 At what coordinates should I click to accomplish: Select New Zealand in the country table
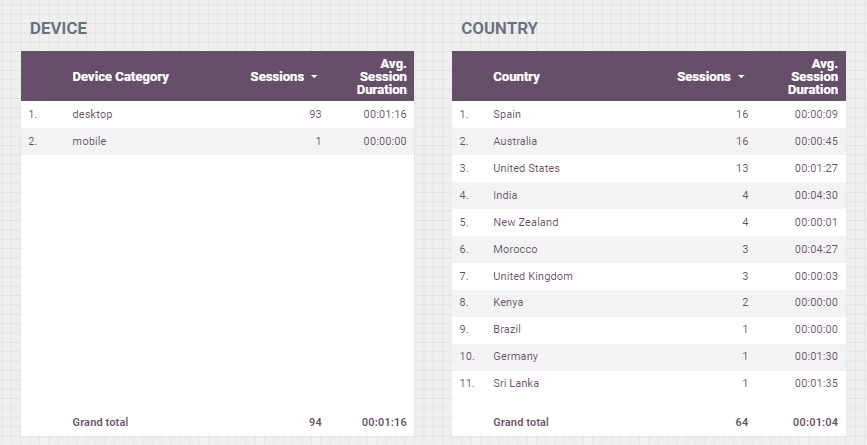click(x=526, y=222)
